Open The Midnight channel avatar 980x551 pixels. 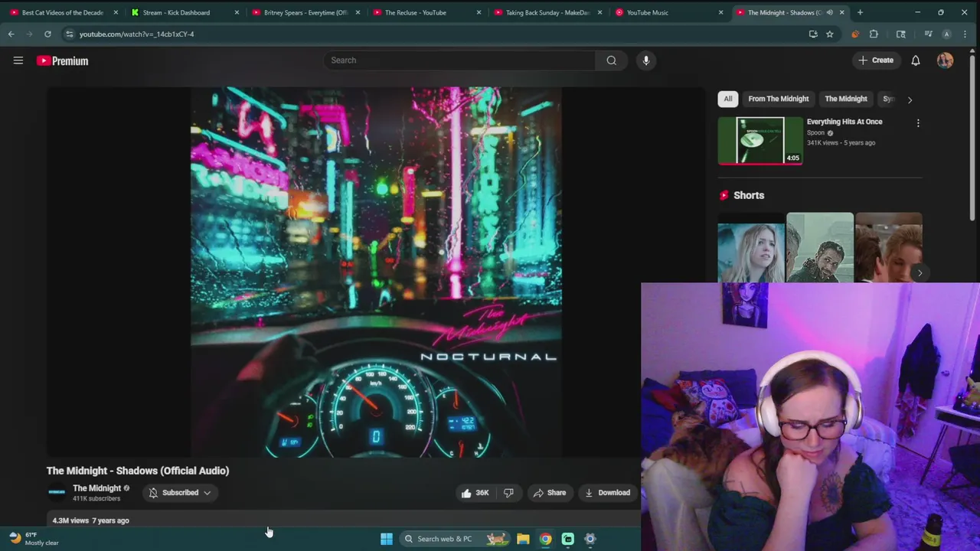(57, 492)
